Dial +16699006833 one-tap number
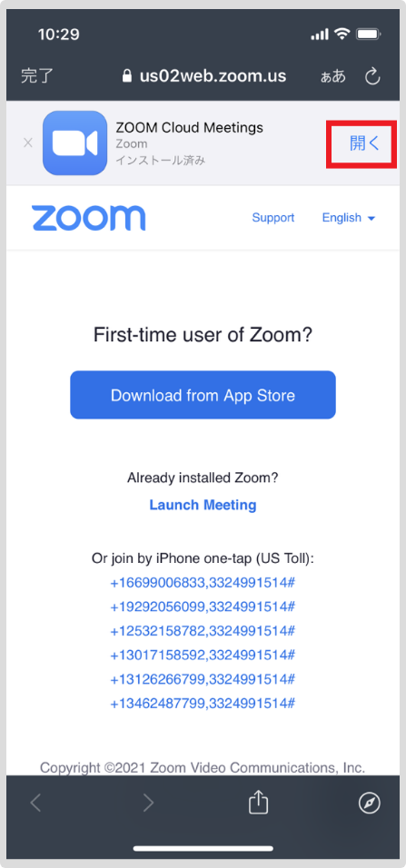Viewport: 406px width, 868px height. pos(203,582)
